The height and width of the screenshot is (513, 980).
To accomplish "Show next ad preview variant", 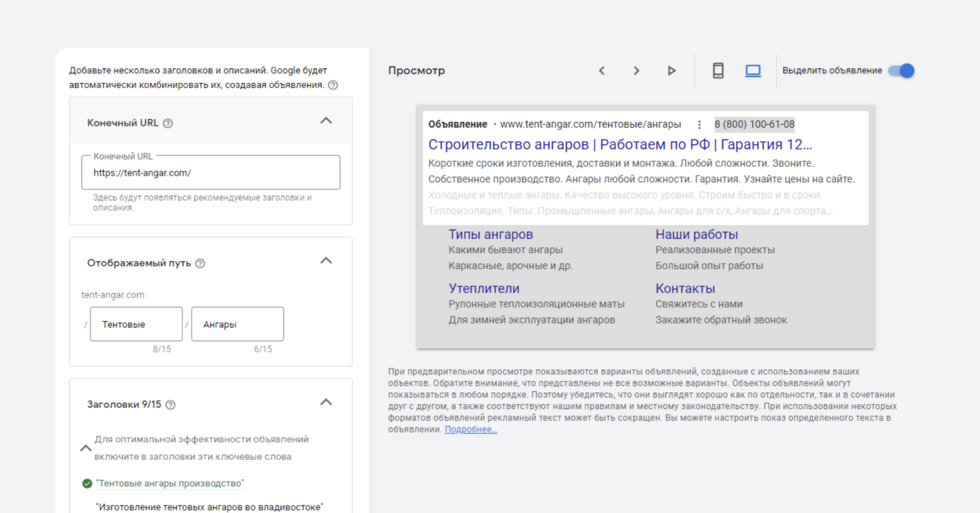I will click(x=636, y=71).
